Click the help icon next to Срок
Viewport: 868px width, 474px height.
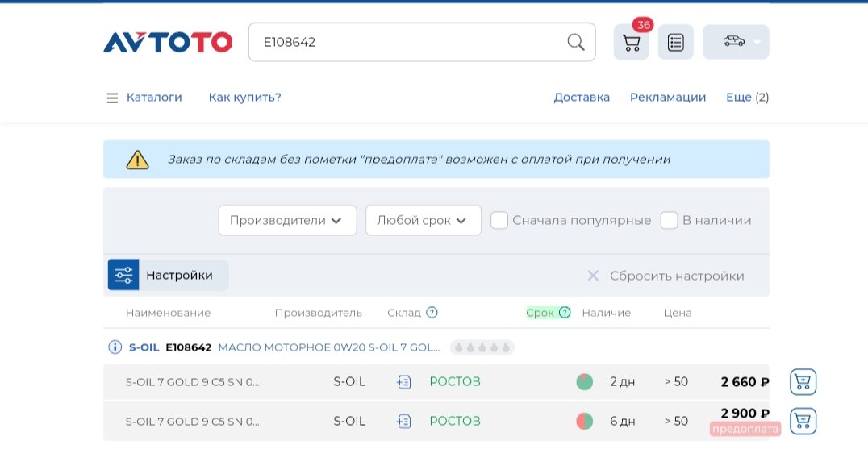(565, 313)
